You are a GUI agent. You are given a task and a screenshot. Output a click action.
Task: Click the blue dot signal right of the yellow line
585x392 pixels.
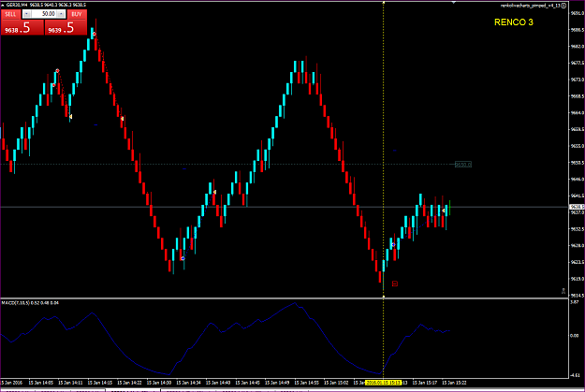[393, 245]
